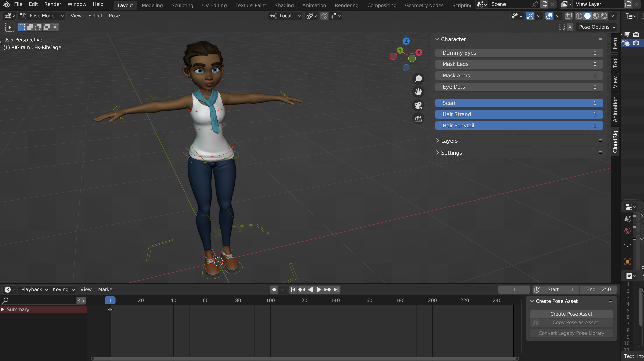Open the Blender logo menu

point(6,4)
